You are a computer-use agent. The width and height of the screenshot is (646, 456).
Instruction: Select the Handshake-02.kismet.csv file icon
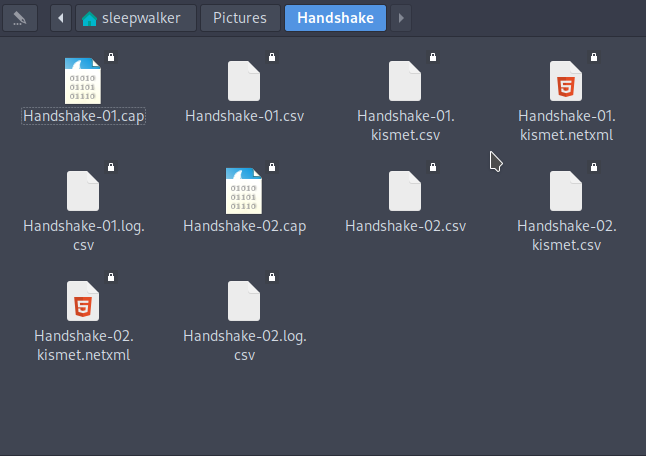tap(566, 190)
